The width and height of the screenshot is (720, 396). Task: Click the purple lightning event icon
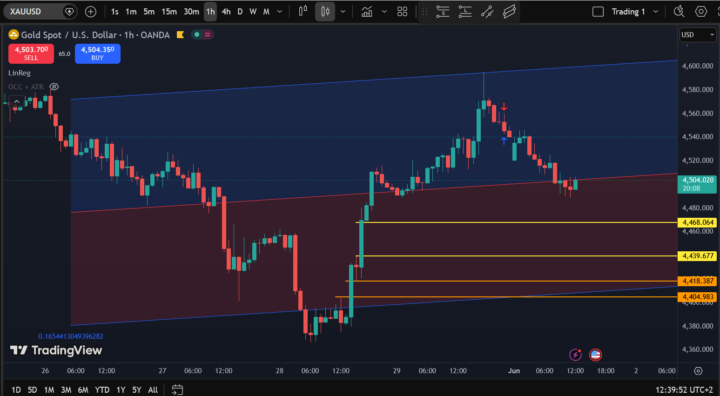575,355
